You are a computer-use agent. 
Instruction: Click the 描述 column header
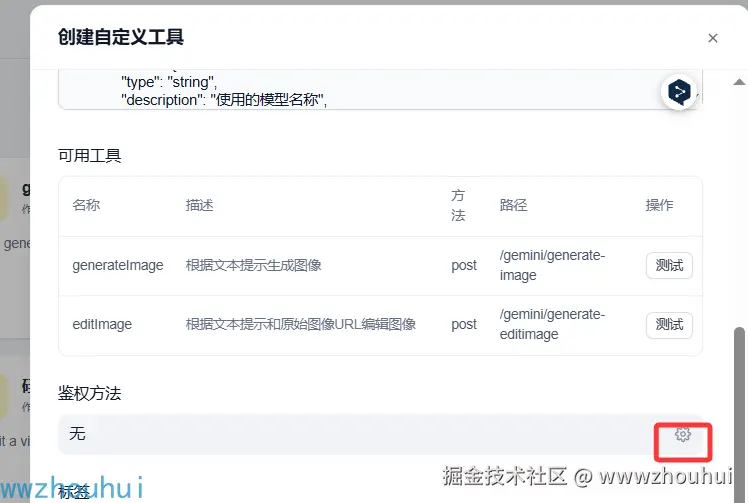199,205
